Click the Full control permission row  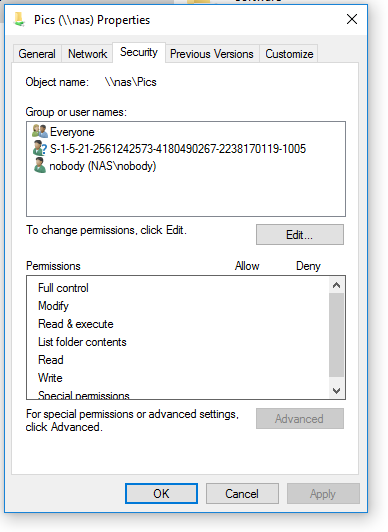click(x=178, y=288)
